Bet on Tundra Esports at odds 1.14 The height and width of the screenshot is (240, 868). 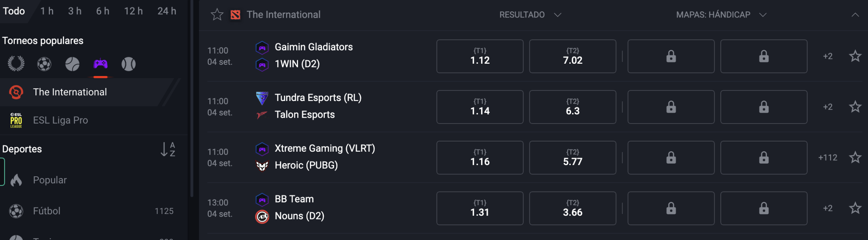click(x=480, y=107)
